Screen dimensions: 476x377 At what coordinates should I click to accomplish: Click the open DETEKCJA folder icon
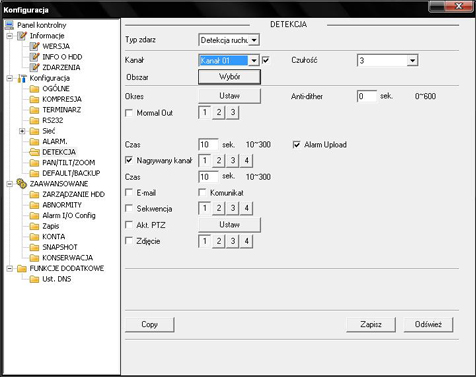point(34,152)
